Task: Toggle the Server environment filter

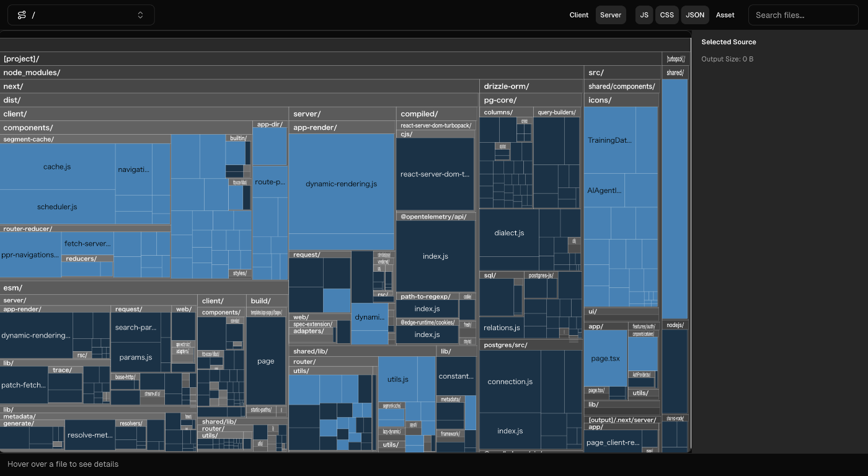Action: tap(611, 15)
